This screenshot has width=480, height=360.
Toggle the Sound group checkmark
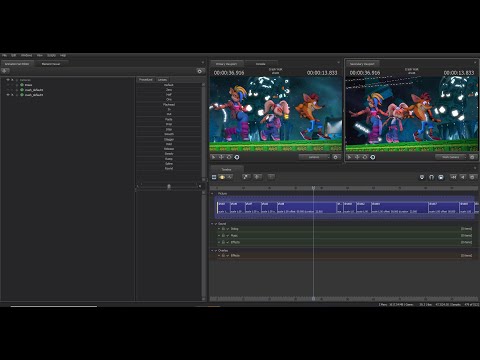tap(216, 224)
